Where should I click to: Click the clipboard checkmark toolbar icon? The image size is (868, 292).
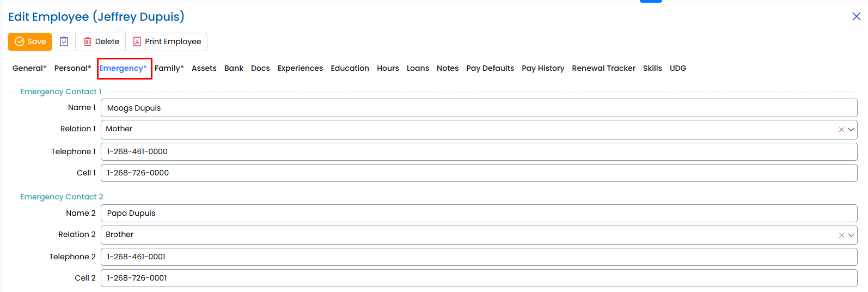[x=64, y=41]
